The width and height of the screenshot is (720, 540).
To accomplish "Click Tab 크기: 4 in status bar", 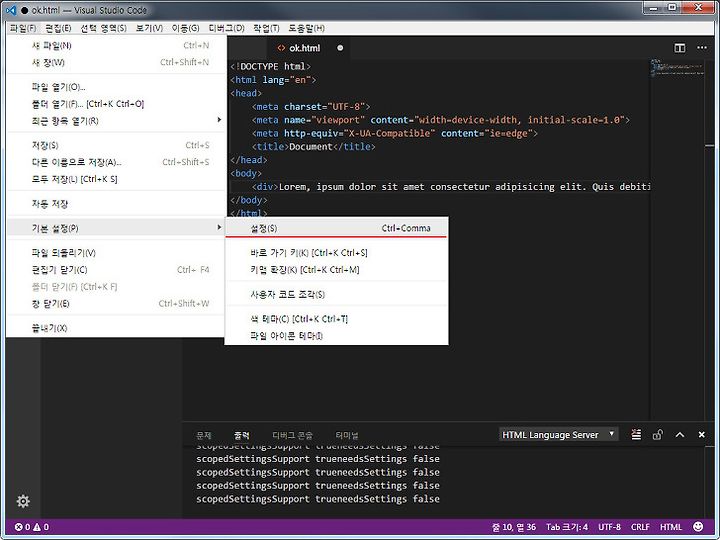I will tap(567, 527).
